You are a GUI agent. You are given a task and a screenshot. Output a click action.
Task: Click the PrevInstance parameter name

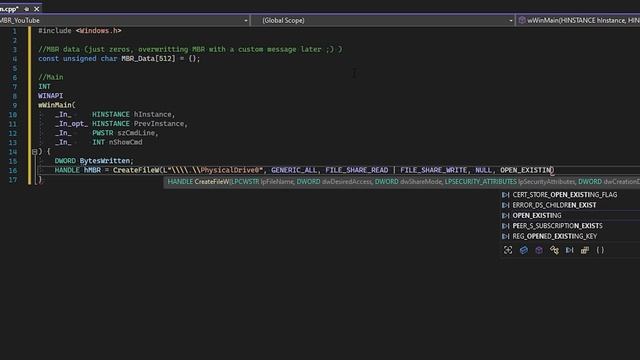point(158,124)
